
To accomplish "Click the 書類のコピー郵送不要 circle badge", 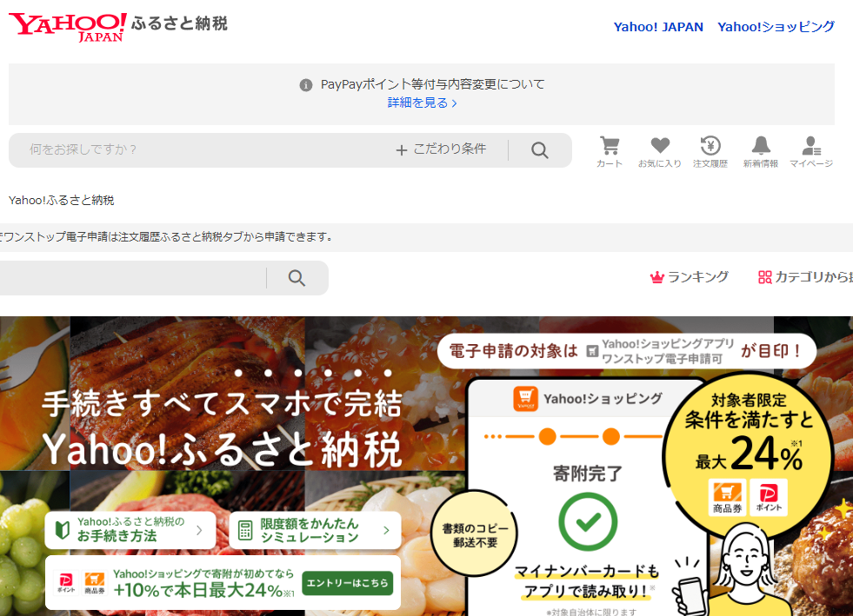I will (476, 535).
